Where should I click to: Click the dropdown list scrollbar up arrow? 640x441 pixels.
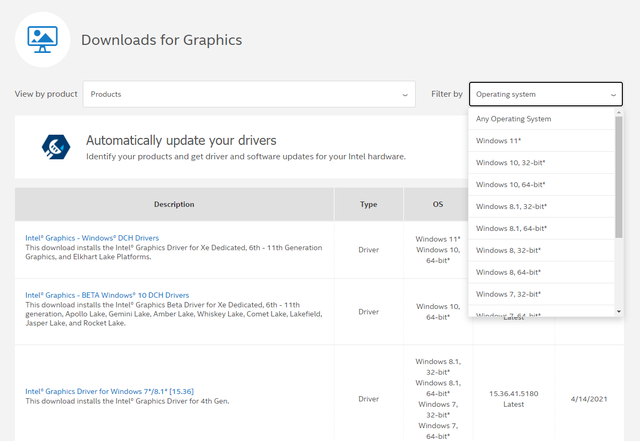pos(619,113)
